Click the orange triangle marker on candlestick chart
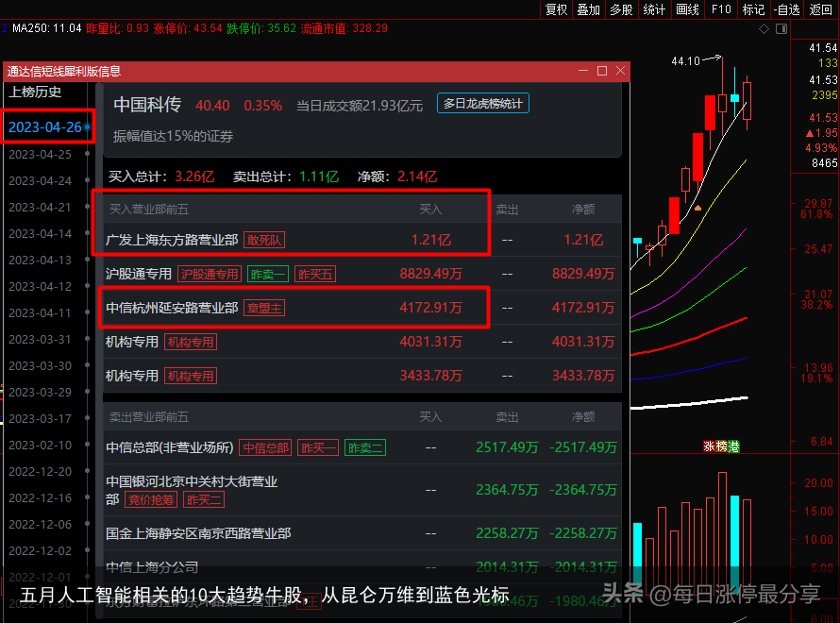840x623 pixels. [697, 208]
